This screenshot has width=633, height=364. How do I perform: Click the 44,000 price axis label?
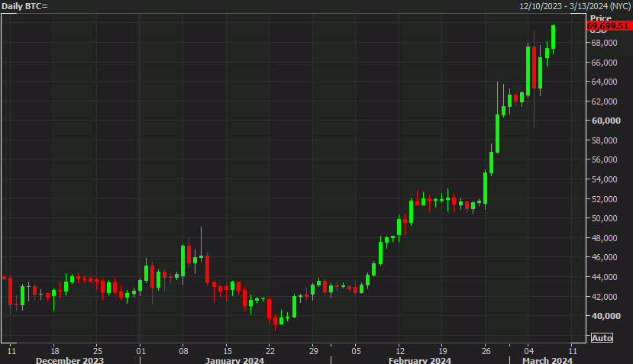pos(604,277)
